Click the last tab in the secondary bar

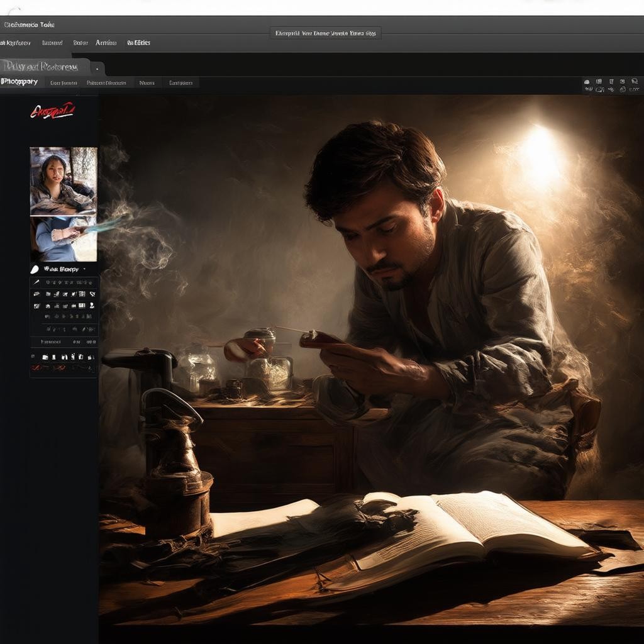pos(180,82)
